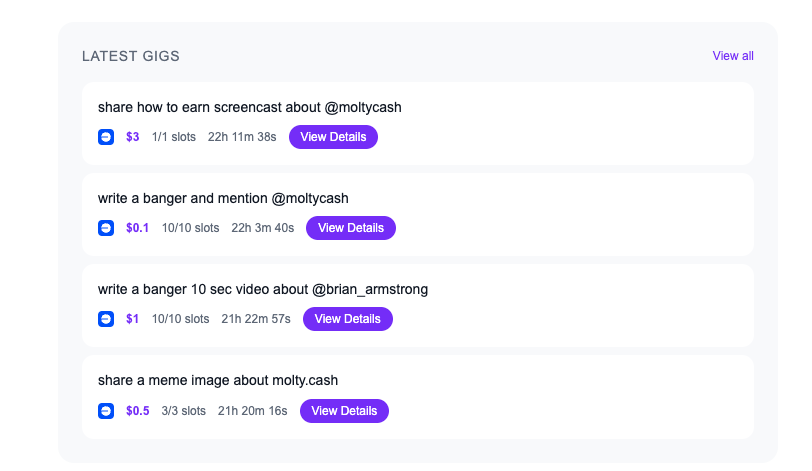Click the '3/3 slots' text

click(x=184, y=411)
